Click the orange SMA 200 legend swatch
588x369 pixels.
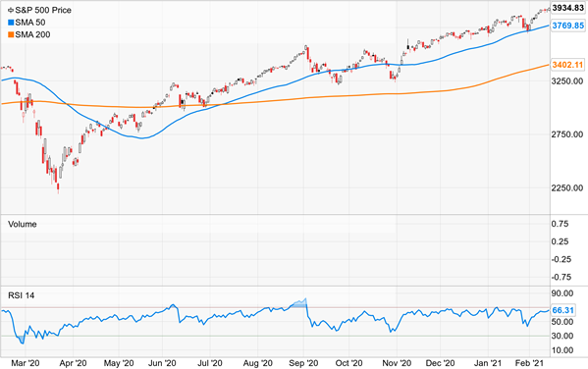click(11, 35)
